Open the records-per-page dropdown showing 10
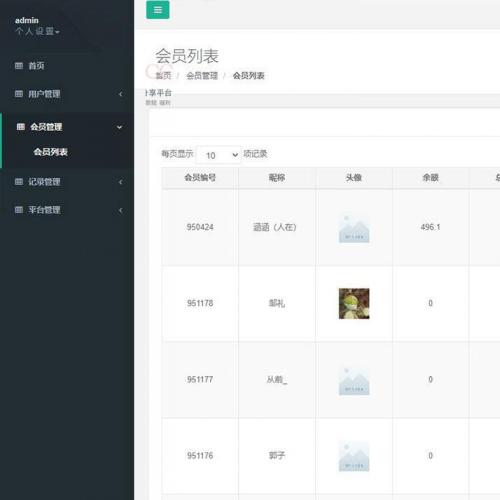 tap(219, 155)
